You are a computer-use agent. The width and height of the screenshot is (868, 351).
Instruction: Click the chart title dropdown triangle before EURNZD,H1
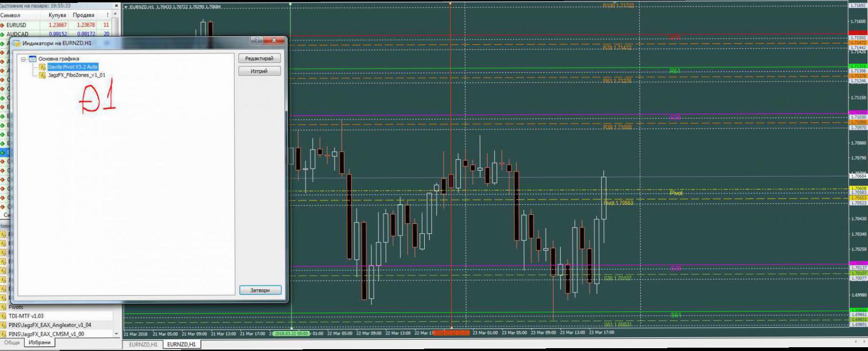pyautogui.click(x=126, y=7)
